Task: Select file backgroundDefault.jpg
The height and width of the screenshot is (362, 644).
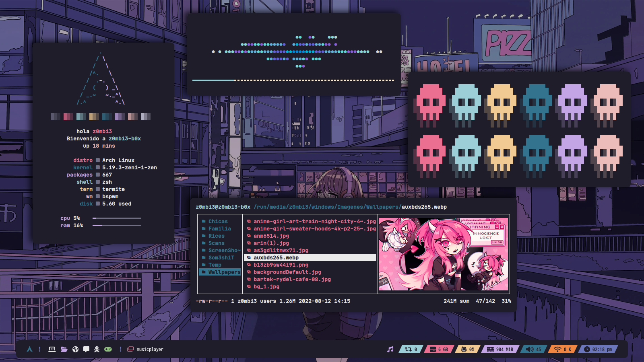Action: point(287,272)
